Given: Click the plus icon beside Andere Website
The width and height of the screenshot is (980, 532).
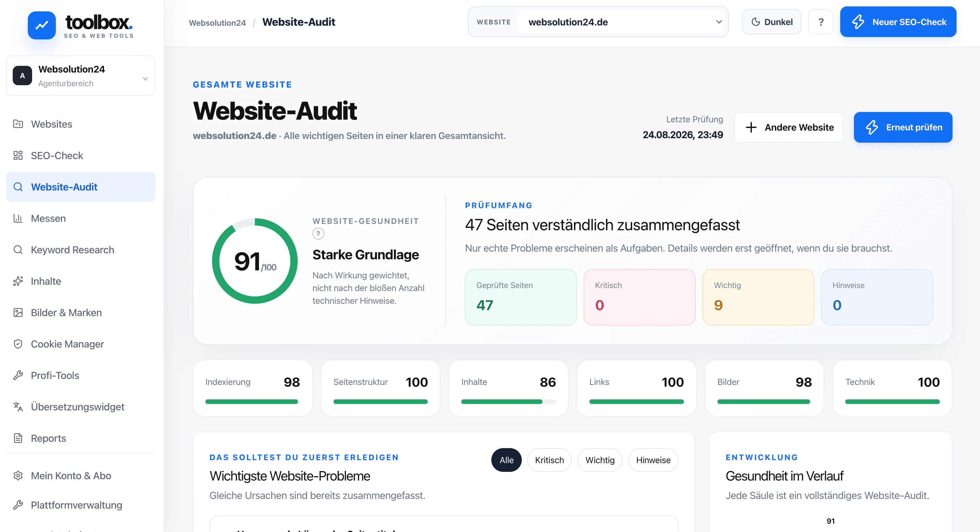Looking at the screenshot, I should click(x=751, y=127).
